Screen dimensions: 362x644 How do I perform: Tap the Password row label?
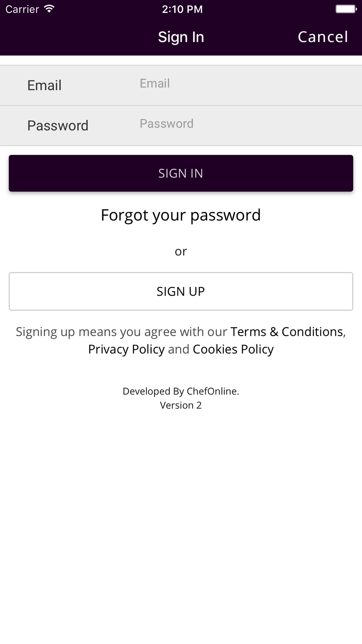(x=58, y=126)
